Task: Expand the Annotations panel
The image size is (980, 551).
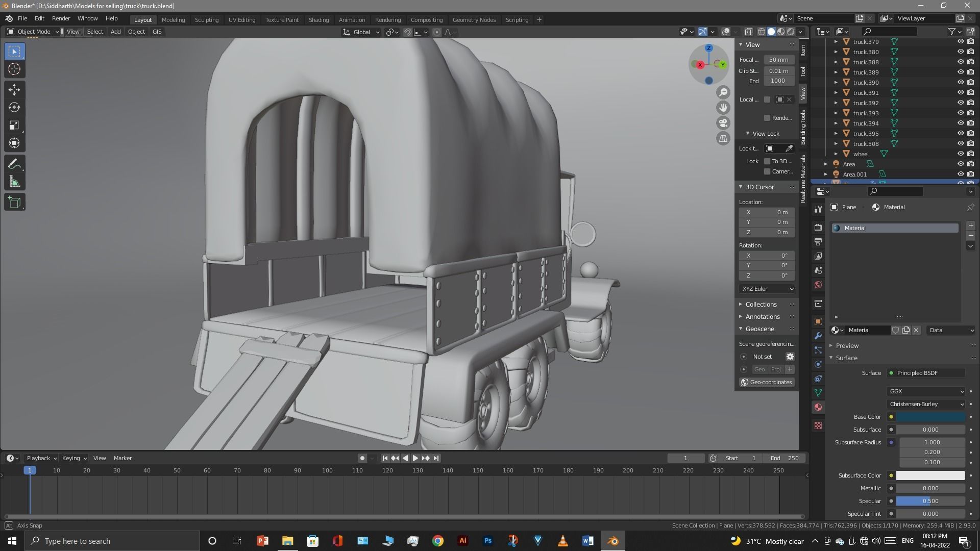Action: click(x=762, y=317)
